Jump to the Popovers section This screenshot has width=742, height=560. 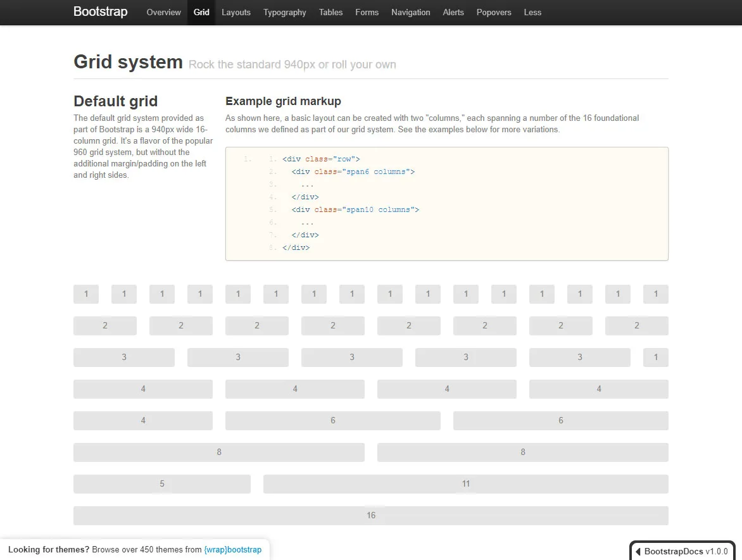[x=494, y=12]
